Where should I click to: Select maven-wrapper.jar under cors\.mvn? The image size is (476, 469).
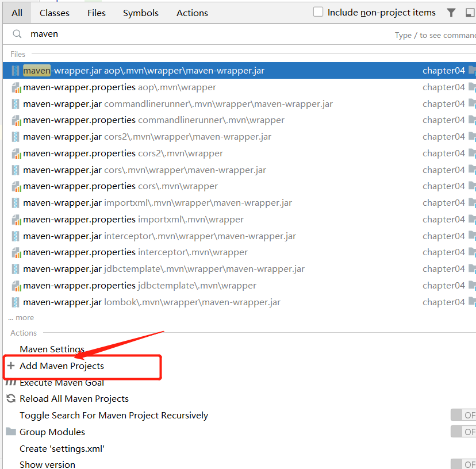coord(239,170)
